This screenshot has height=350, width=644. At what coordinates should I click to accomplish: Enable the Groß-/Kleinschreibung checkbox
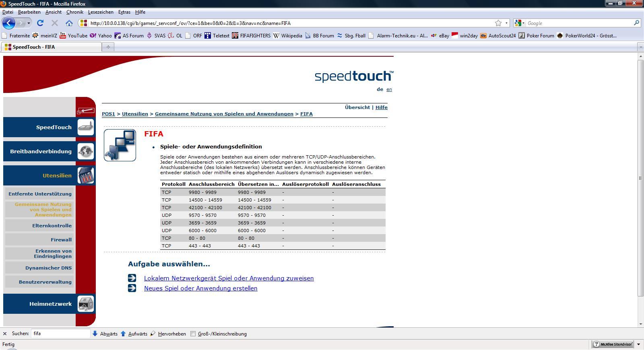(x=193, y=334)
